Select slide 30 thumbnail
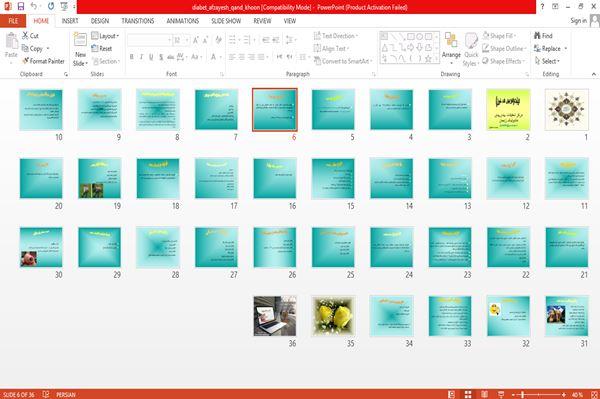Image resolution: width=600 pixels, height=399 pixels. [41, 247]
